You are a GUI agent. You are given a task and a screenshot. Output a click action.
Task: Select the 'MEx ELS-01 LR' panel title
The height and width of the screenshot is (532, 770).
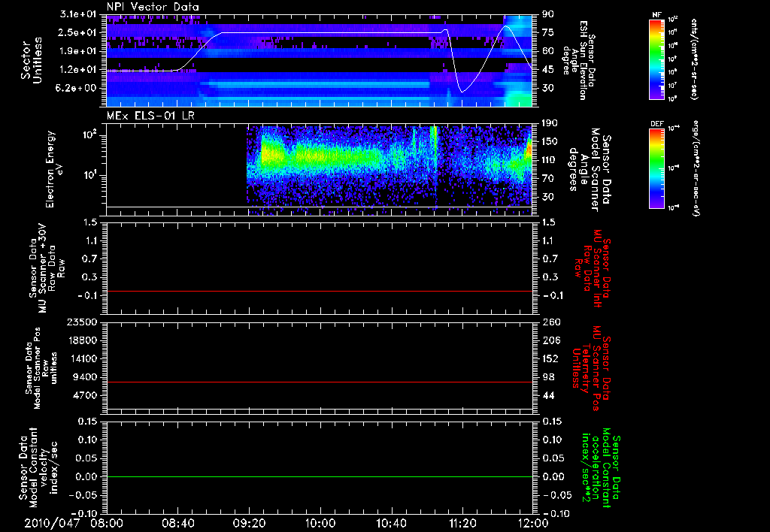[x=150, y=116]
